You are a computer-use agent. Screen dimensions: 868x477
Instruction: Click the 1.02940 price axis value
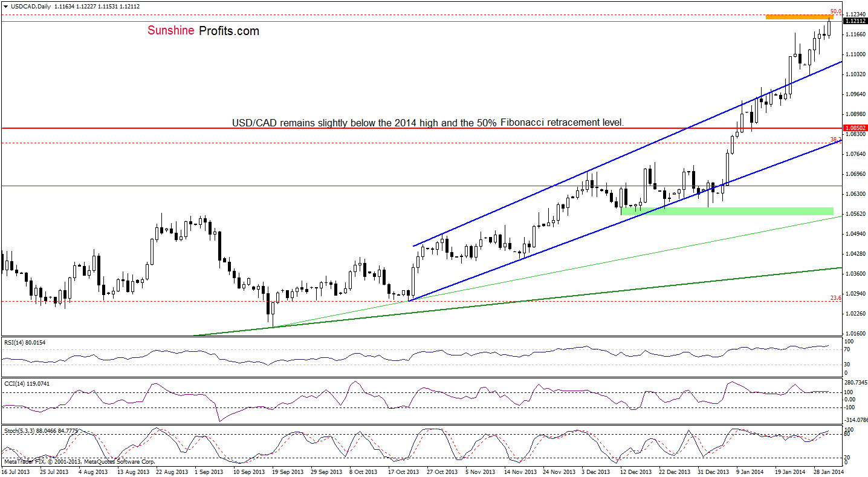pos(855,294)
